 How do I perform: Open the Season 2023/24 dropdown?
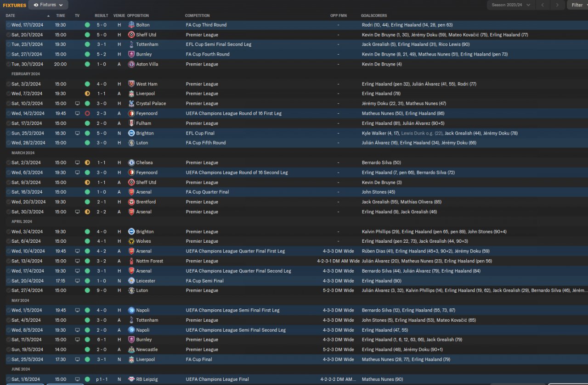(x=511, y=5)
